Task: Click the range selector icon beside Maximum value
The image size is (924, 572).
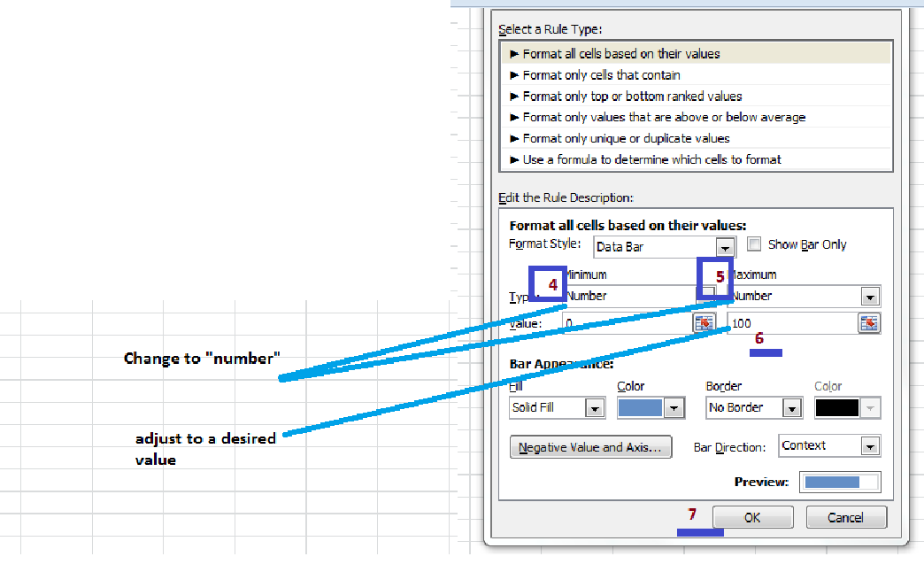Action: point(869,323)
